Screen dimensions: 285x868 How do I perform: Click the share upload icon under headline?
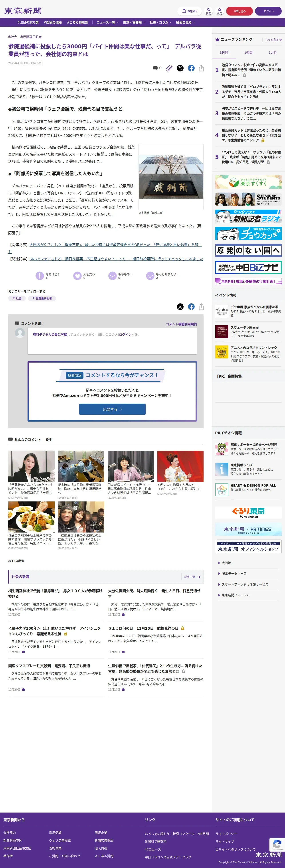click(201, 68)
